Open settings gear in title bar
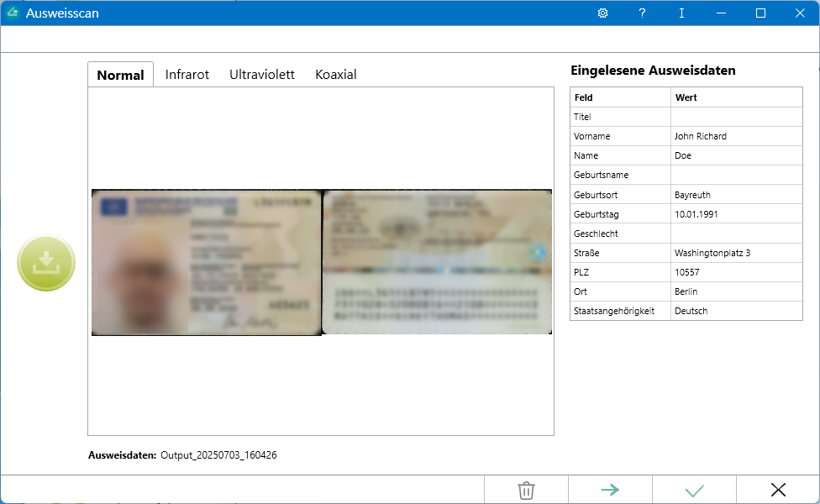Screen dimensions: 820x504 pos(602,13)
